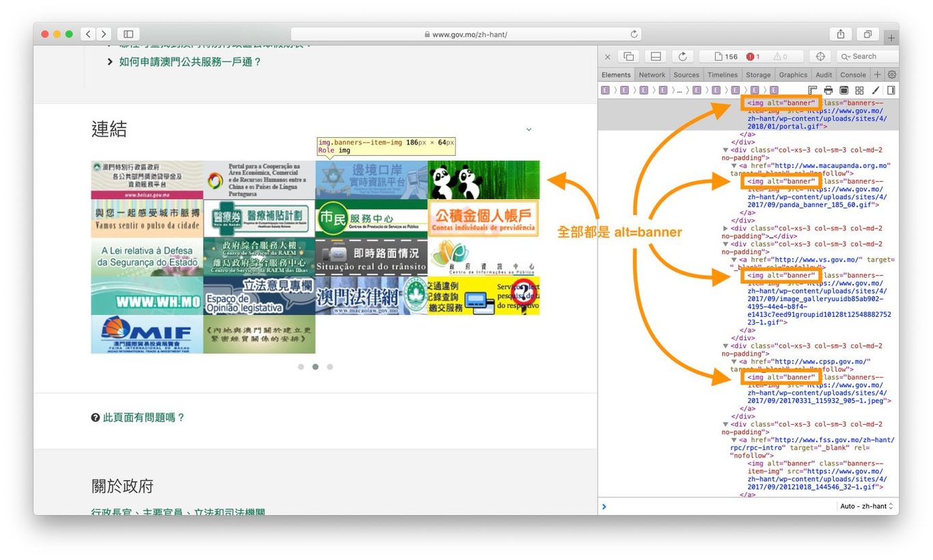Viewport: 933px width, 560px height.
Task: Toggle the dark appearance window icon
Action: point(844,90)
